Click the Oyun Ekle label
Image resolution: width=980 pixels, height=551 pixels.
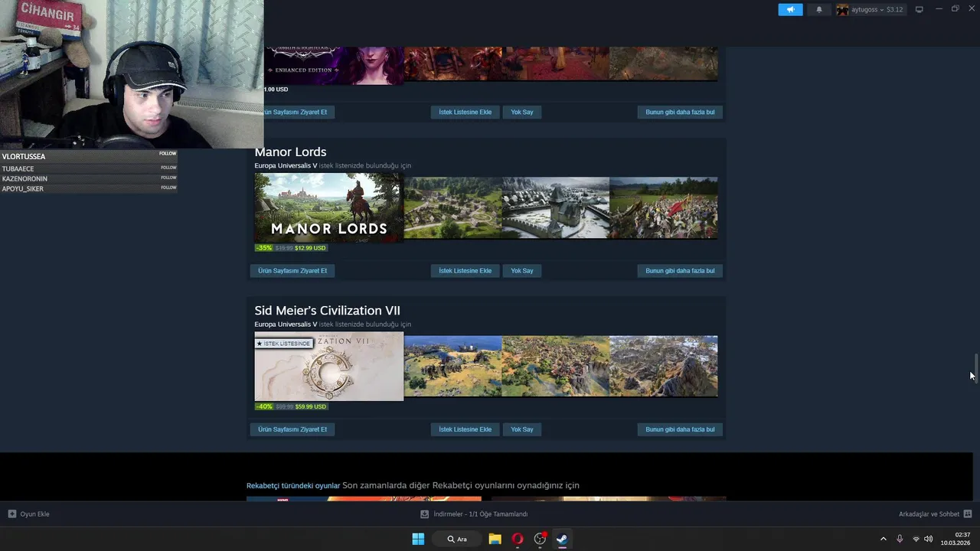[35, 514]
